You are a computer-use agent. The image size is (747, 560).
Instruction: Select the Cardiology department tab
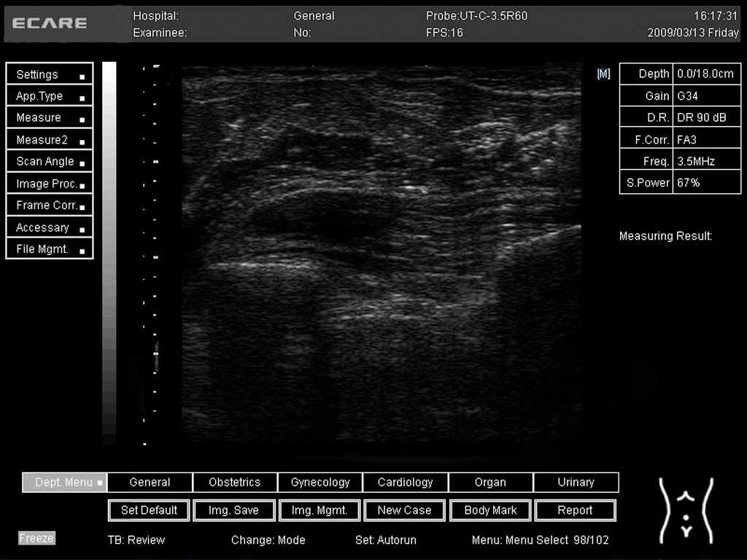coord(406,482)
